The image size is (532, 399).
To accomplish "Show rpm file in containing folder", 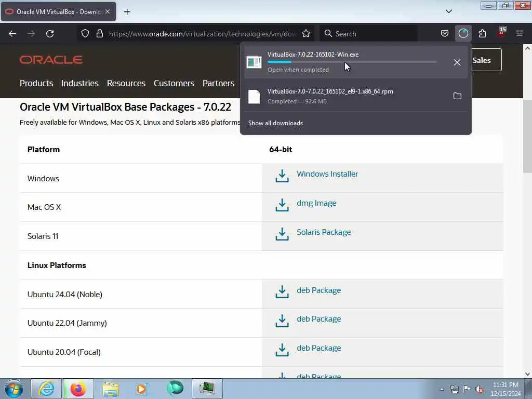I will pyautogui.click(x=457, y=96).
